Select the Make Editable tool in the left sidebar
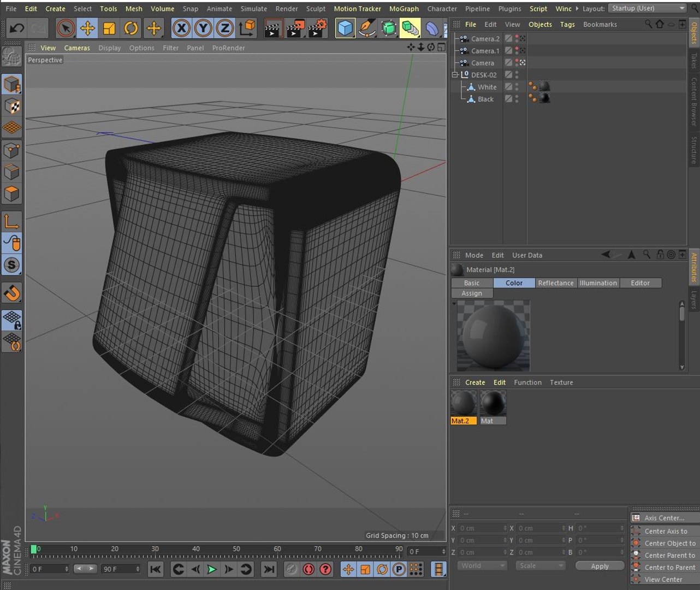Image resolution: width=700 pixels, height=590 pixels. click(11, 56)
